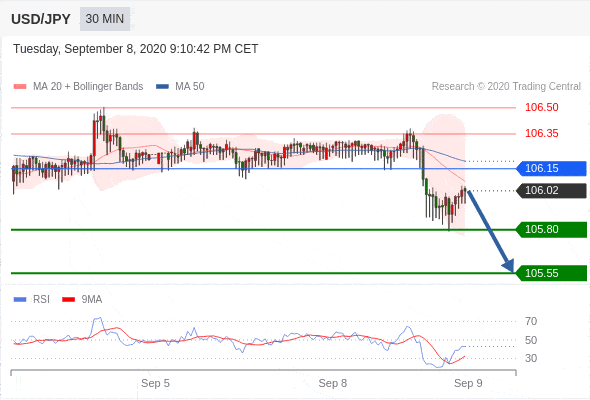The image size is (590, 400).
Task: Click the red 106.35 resistance label
Action: tap(541, 133)
